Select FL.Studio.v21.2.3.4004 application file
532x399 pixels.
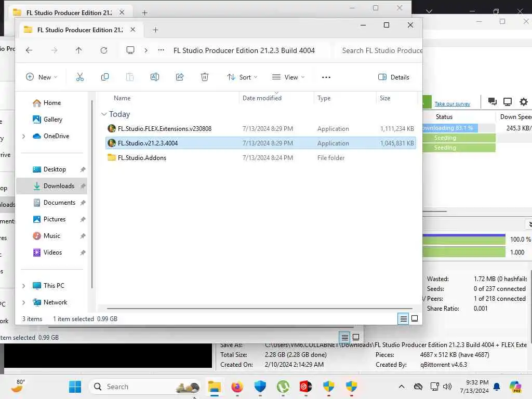pos(261,143)
